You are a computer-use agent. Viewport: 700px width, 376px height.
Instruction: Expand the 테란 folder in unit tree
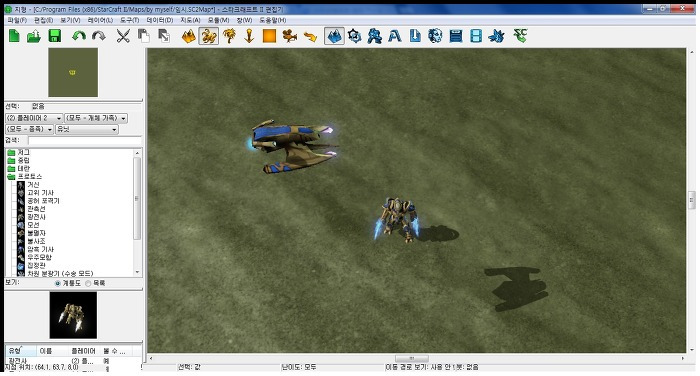[x=19, y=168]
